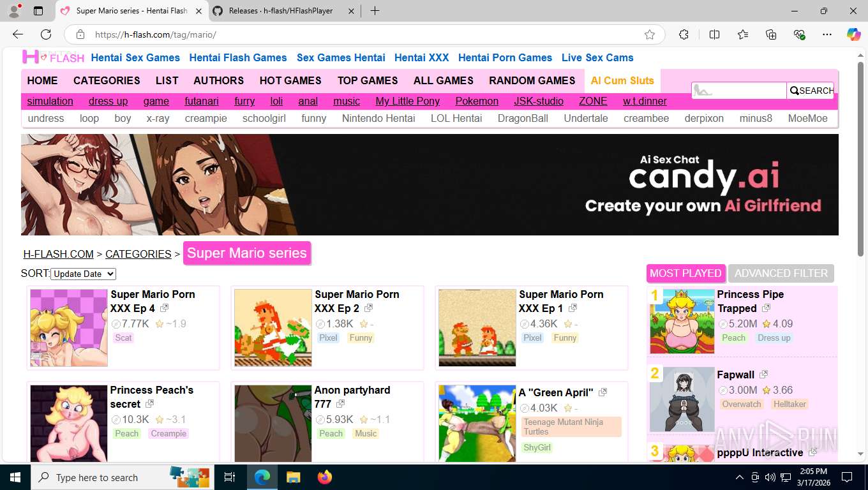868x490 pixels.
Task: Close the Releases HFlashPlayer tab
Action: pos(352,11)
